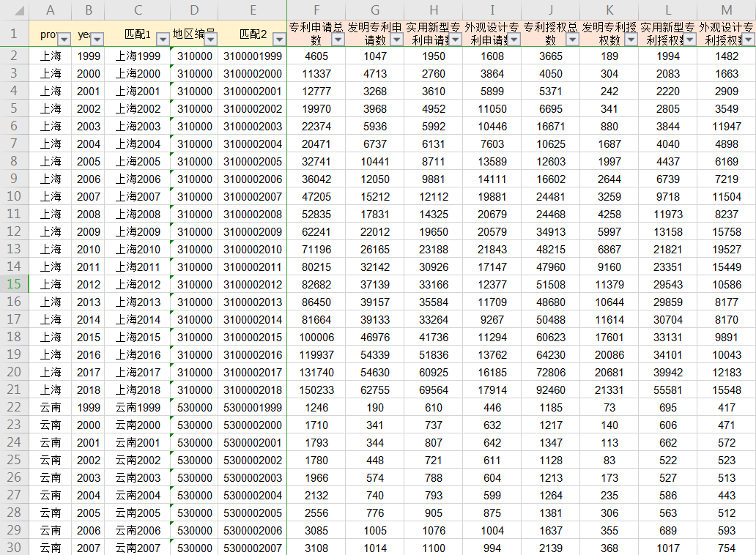Click cell containing 上海2012
Viewport: 756px width, 555px height.
click(x=138, y=284)
